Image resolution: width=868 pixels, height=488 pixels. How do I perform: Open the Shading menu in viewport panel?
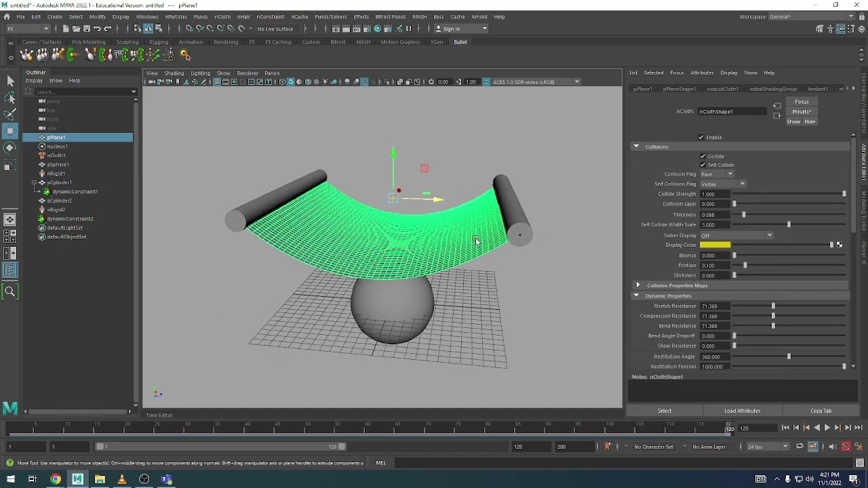pyautogui.click(x=174, y=73)
